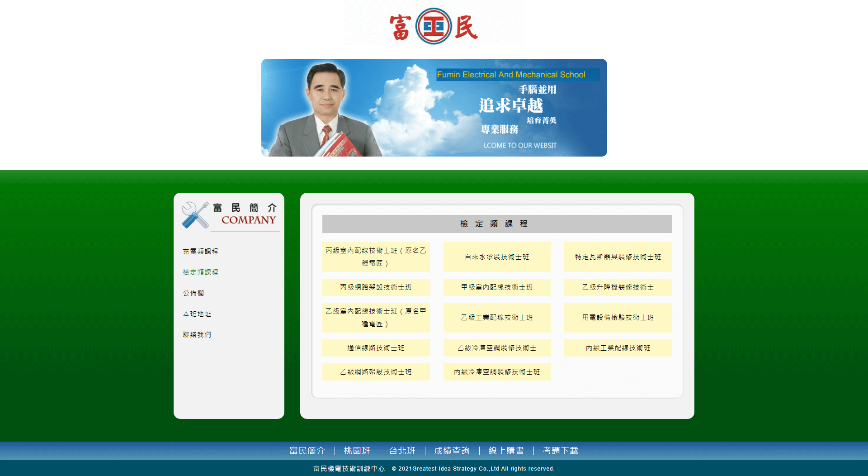Click the Greatest Idea Strategy copyright text
This screenshot has width=868, height=476.
(x=473, y=469)
